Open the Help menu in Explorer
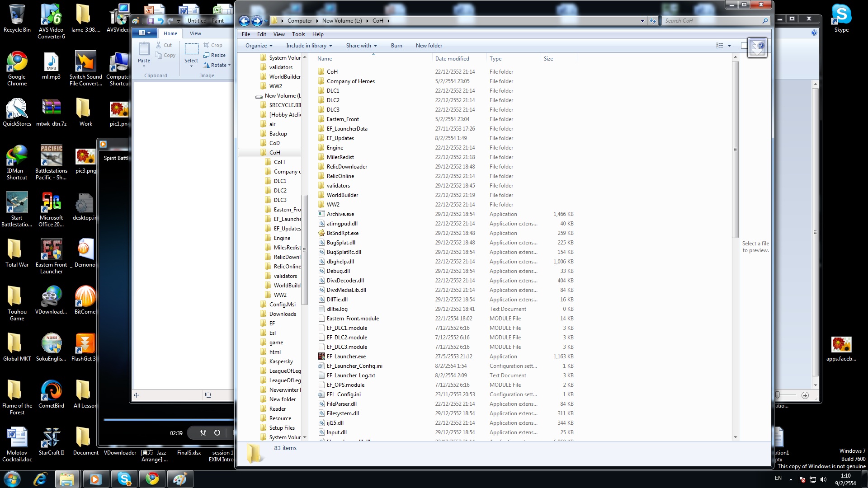The image size is (868, 488). (318, 34)
